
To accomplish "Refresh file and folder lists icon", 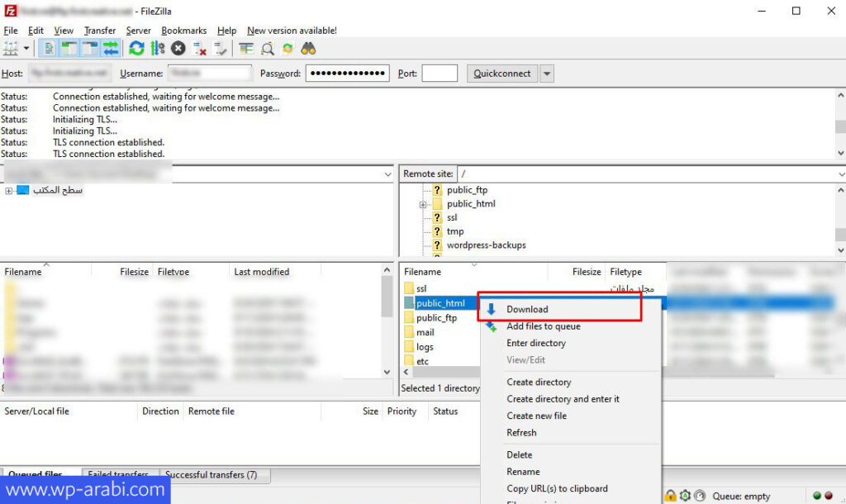I will pyautogui.click(x=136, y=49).
